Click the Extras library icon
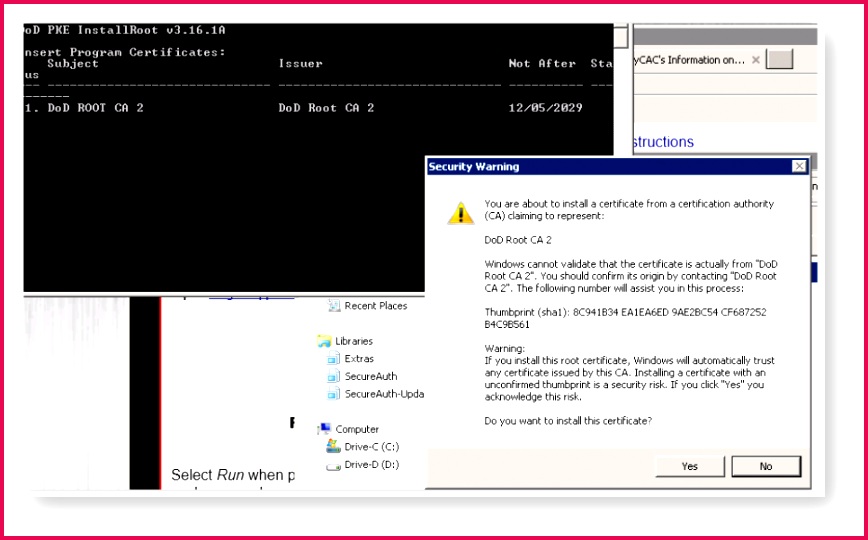 tap(333, 359)
